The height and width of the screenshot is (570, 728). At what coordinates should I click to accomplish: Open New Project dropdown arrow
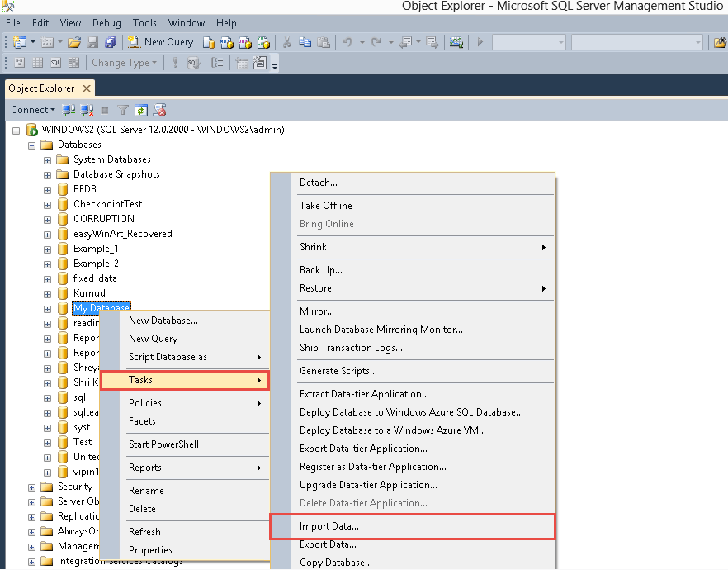(x=33, y=42)
